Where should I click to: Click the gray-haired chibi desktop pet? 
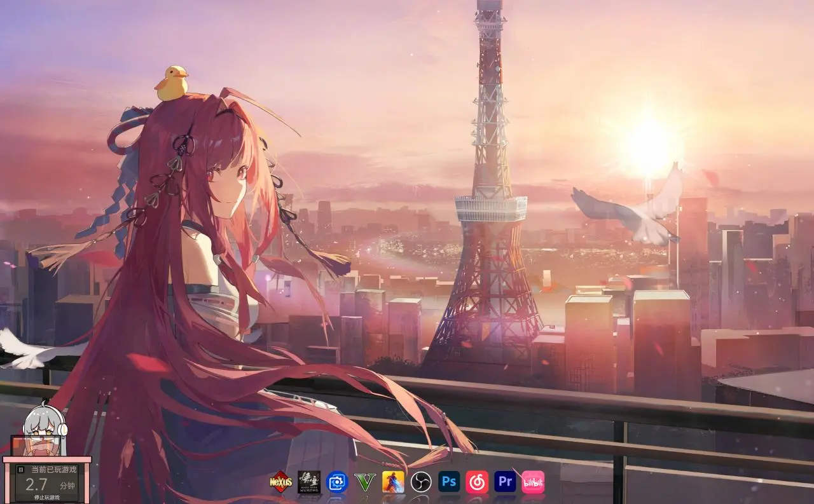pos(45,429)
